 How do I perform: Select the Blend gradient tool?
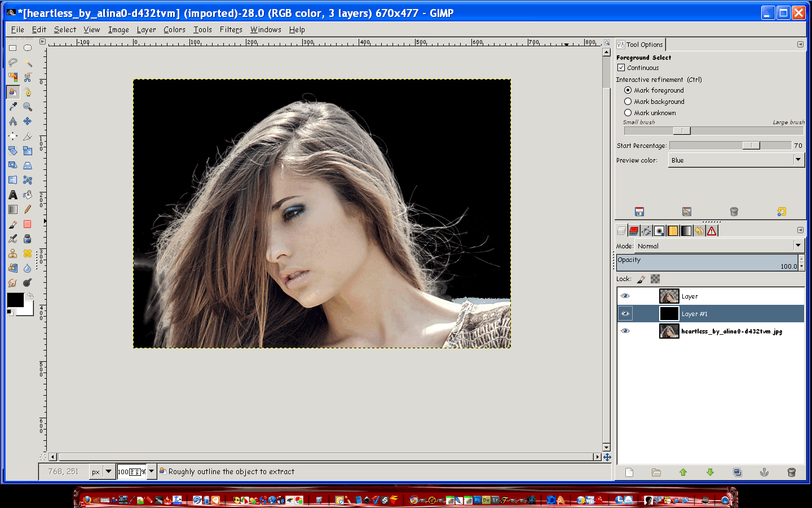(x=12, y=209)
